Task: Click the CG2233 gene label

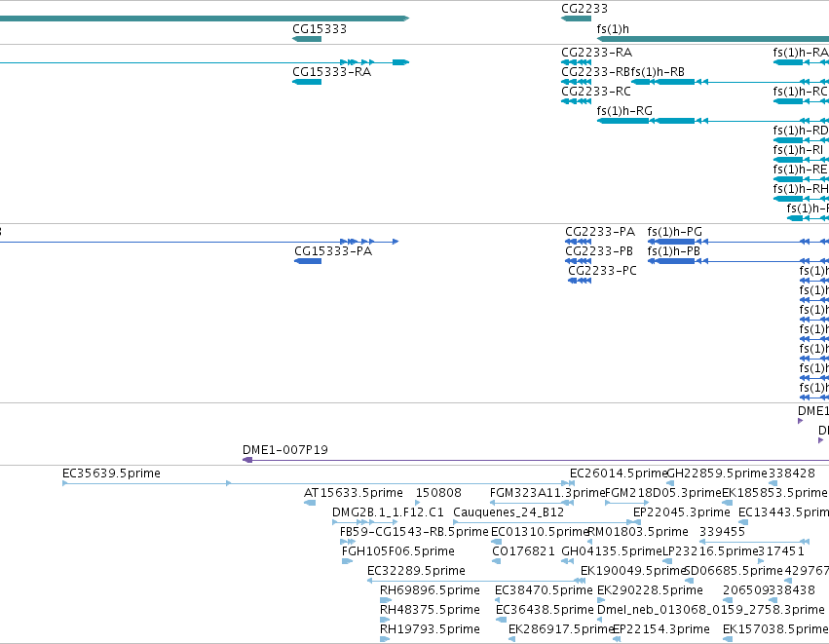Action: tap(584, 9)
